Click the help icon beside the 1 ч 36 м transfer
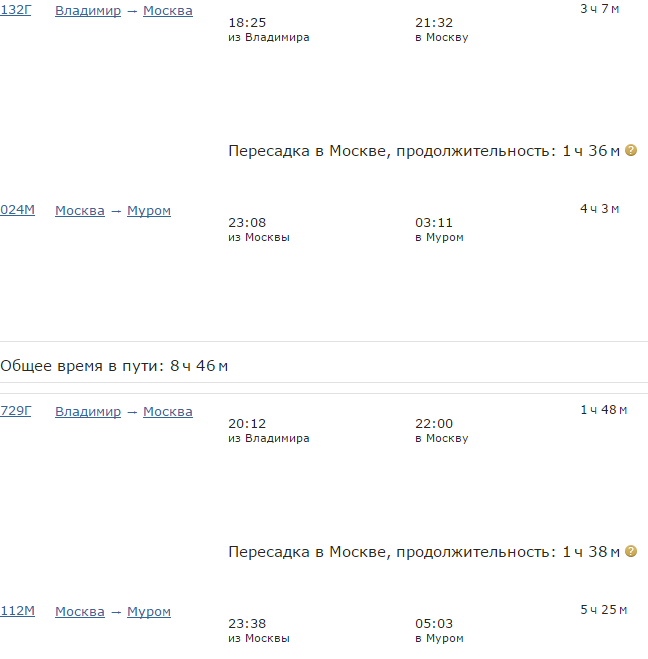Viewport: 648px width, 659px height. click(632, 151)
